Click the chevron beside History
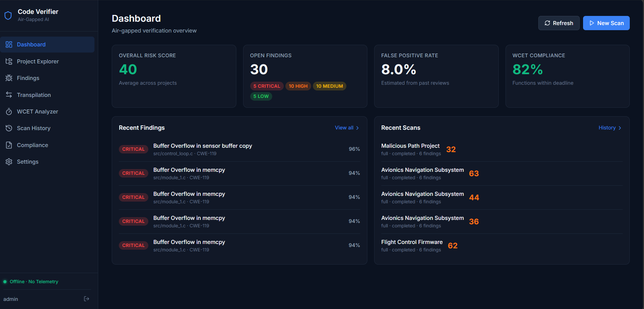The width and height of the screenshot is (644, 309). [620, 128]
